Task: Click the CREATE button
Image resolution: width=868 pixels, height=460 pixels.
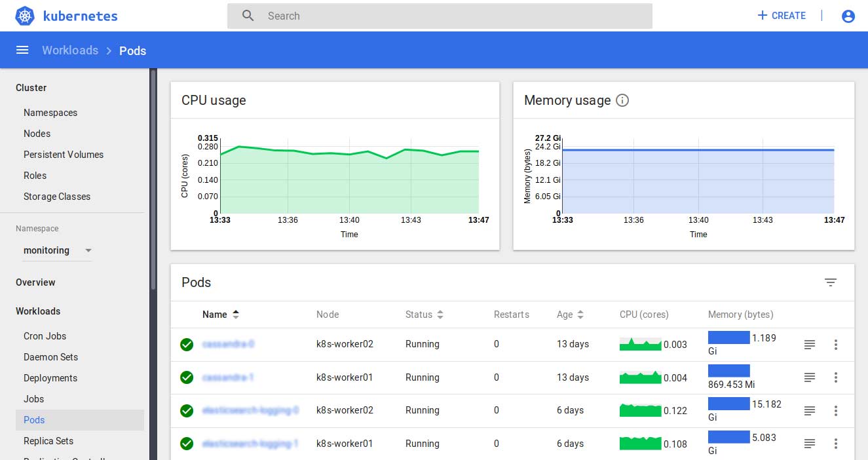Action: pos(782,16)
